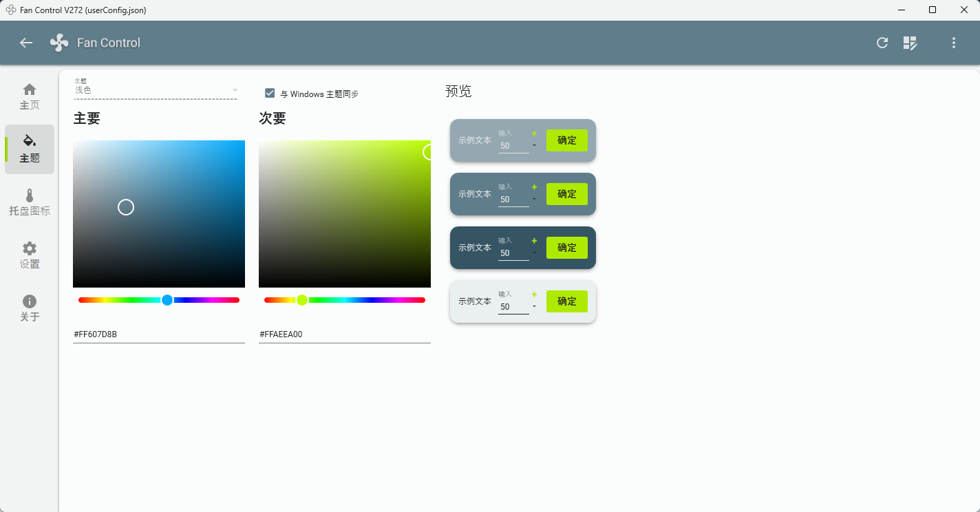Refresh sensors with the reload icon
The height and width of the screenshot is (512, 980).
pos(882,43)
